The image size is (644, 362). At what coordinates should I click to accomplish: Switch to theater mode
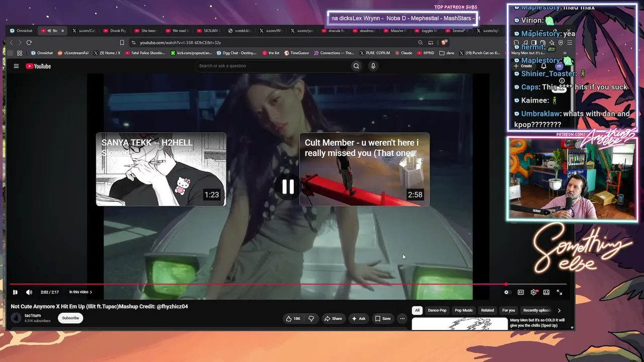click(546, 292)
